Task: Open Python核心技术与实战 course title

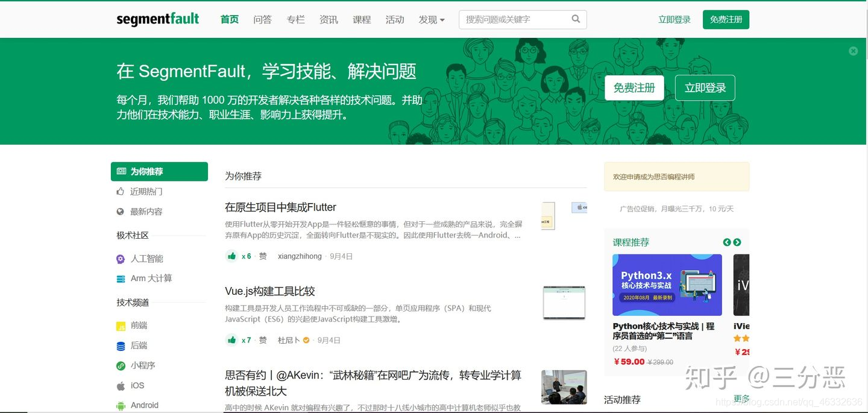Action: pos(664,331)
